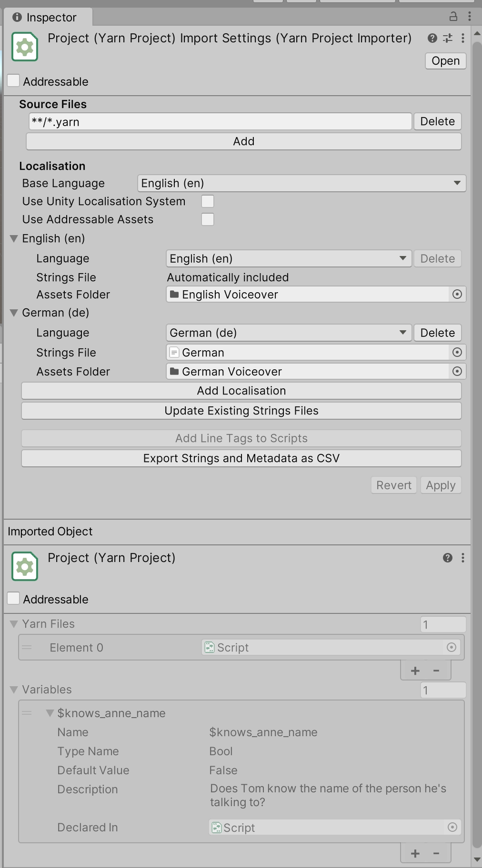
Task: Enable Use Unity Localisation System checkbox
Action: click(208, 201)
